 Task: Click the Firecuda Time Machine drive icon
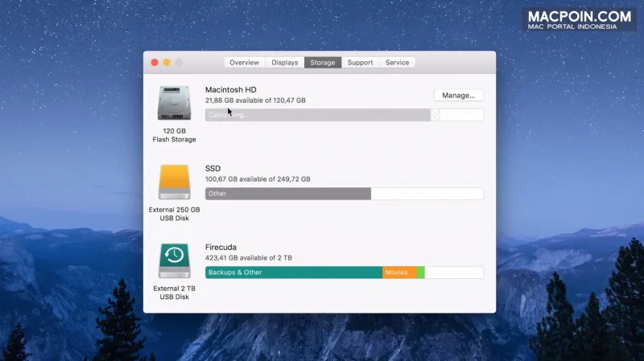174,260
